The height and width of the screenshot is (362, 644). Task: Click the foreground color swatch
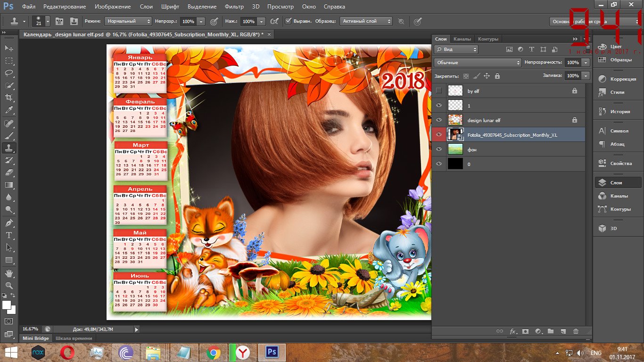[6, 305]
